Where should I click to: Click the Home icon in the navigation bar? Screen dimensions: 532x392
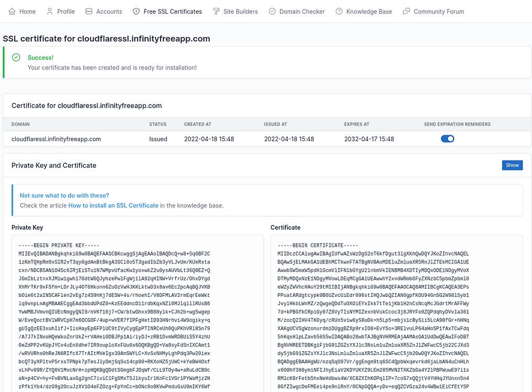[x=12, y=11]
